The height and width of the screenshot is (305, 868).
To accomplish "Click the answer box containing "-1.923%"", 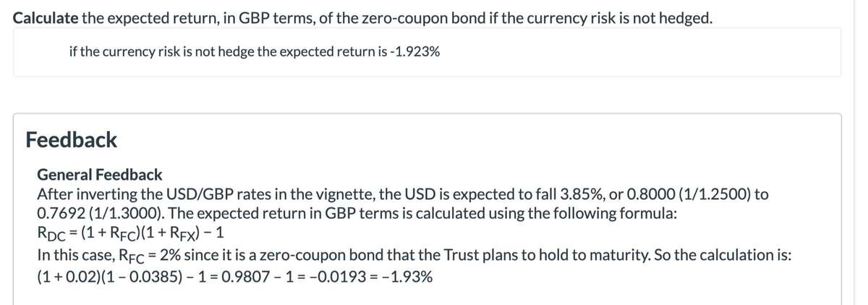I will 427,53.
